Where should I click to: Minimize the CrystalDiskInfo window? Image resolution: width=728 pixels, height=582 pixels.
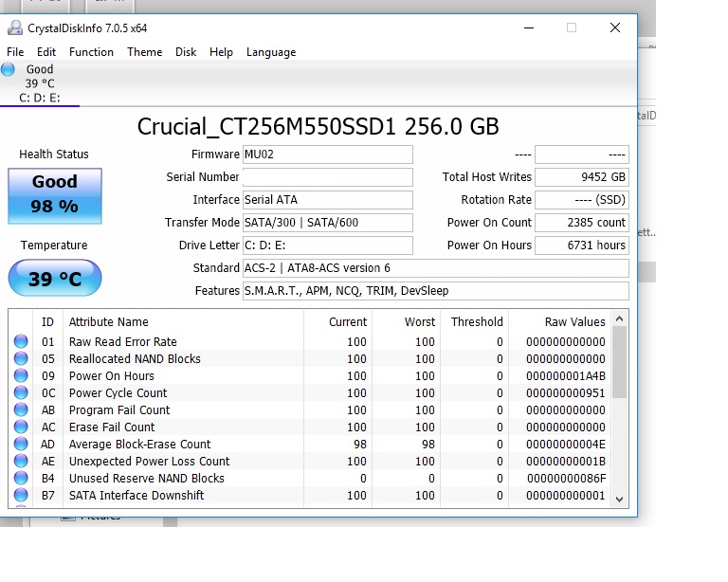click(x=529, y=27)
